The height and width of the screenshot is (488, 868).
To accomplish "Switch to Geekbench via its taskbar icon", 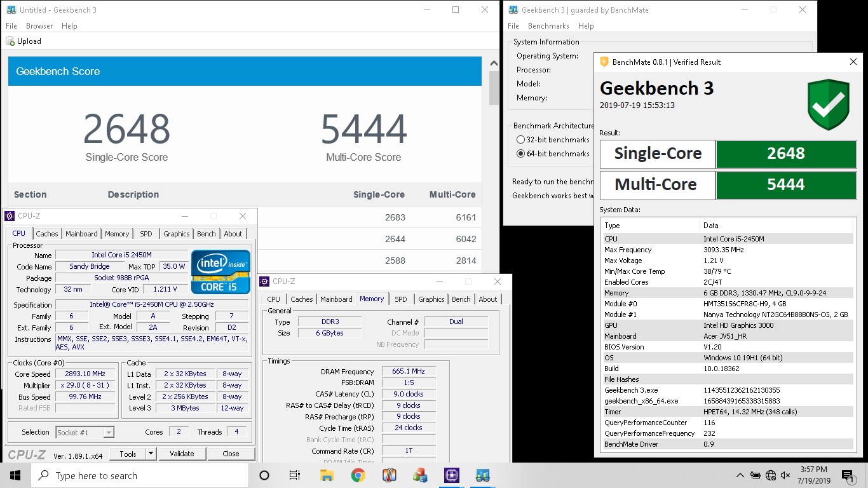I will click(x=483, y=475).
